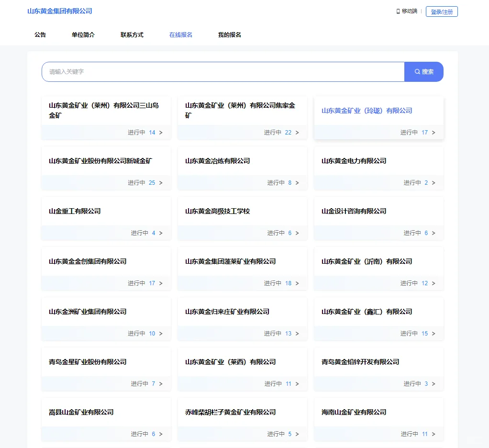489x448 pixels.
Task: Click the 移动端 mobile link
Action: point(409,11)
